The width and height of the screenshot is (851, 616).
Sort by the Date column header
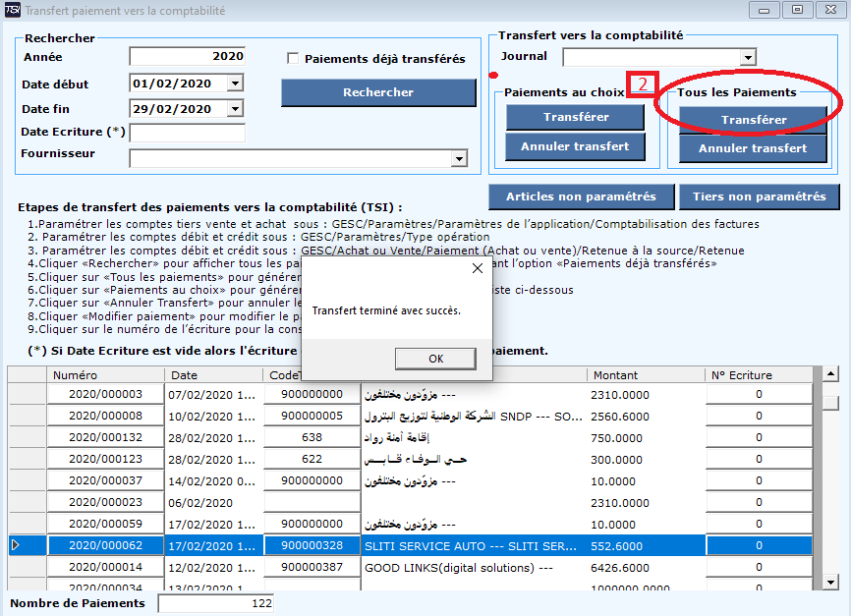click(213, 375)
